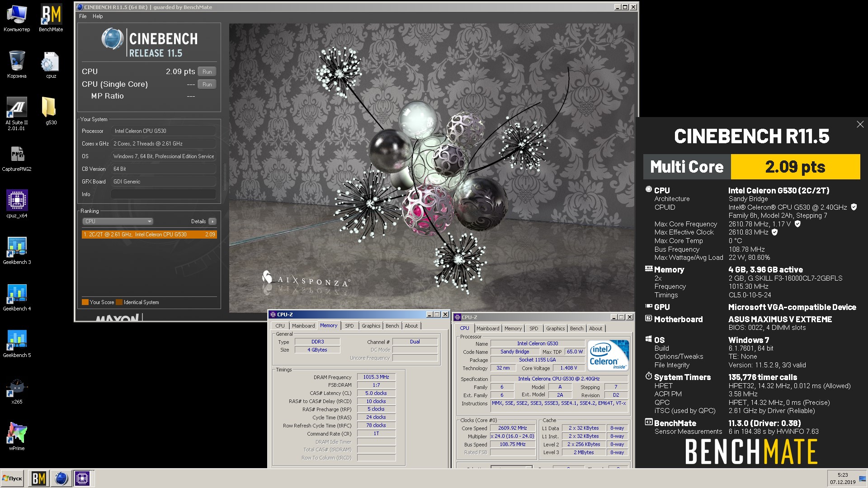Click the Identical System legend swatch
Viewport: 868px width, 488px height.
click(x=119, y=302)
